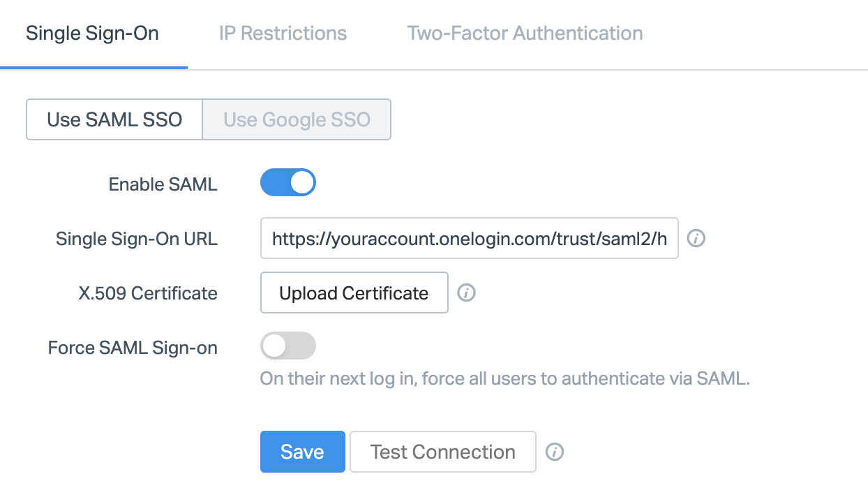The width and height of the screenshot is (868, 488).
Task: Click the info icon beside Single Sign-On URL
Action: 696,239
